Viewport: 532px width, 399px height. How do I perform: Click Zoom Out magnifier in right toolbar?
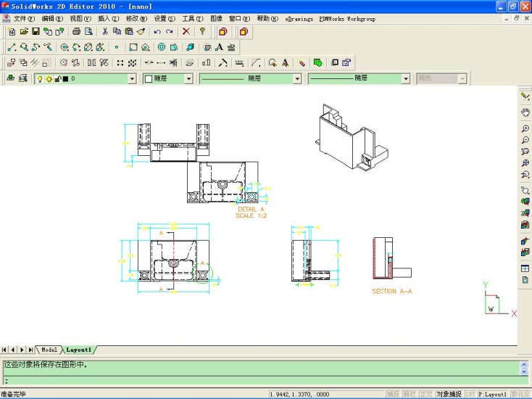click(525, 140)
